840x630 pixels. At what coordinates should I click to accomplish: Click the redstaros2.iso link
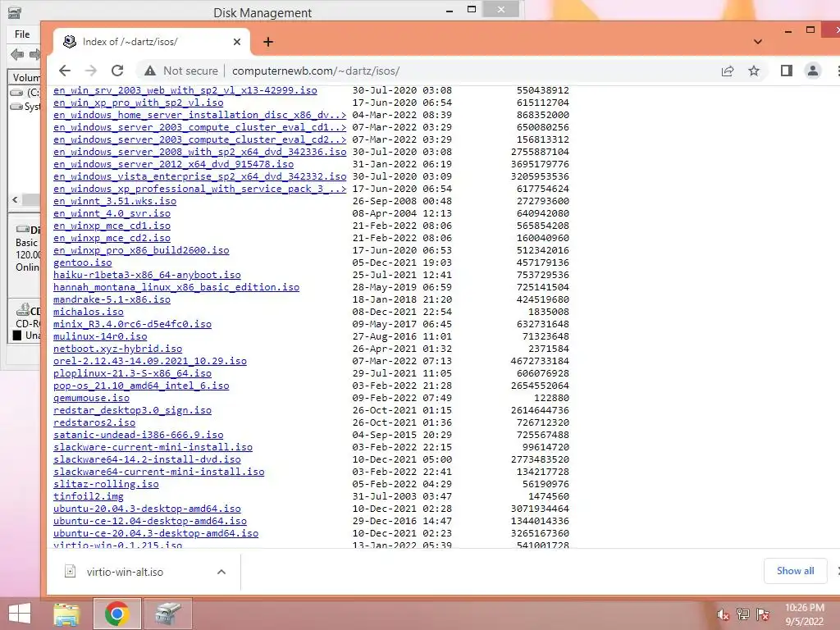(94, 422)
